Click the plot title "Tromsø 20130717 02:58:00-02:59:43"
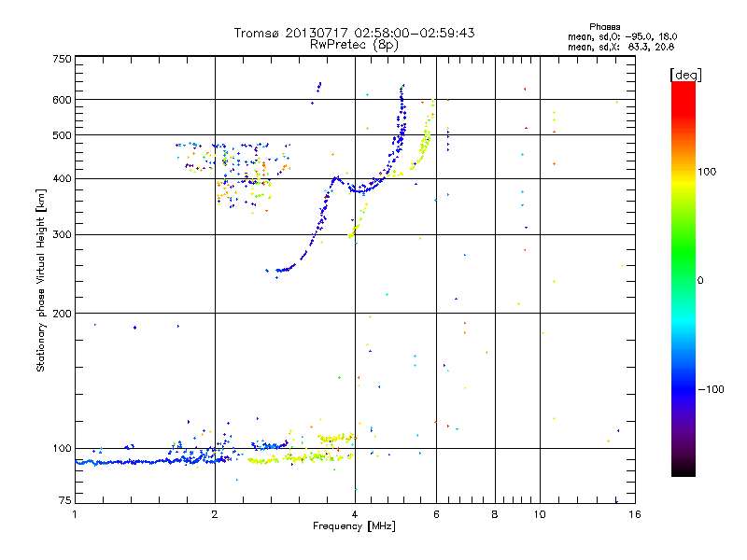 354,33
